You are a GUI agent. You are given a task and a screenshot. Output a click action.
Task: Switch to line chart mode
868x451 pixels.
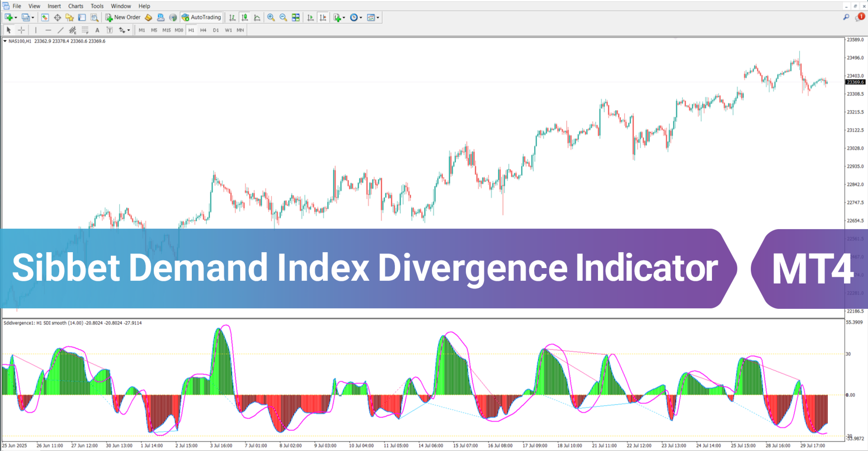point(257,18)
